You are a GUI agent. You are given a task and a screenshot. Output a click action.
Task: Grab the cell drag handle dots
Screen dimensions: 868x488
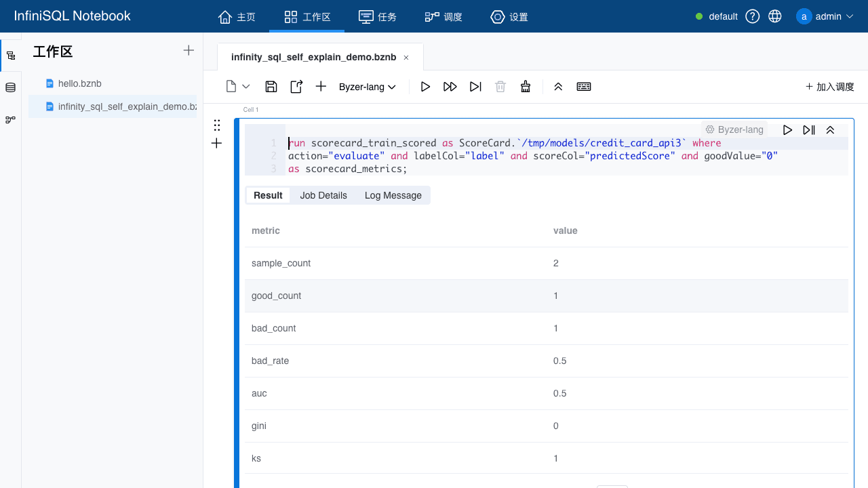pos(217,125)
